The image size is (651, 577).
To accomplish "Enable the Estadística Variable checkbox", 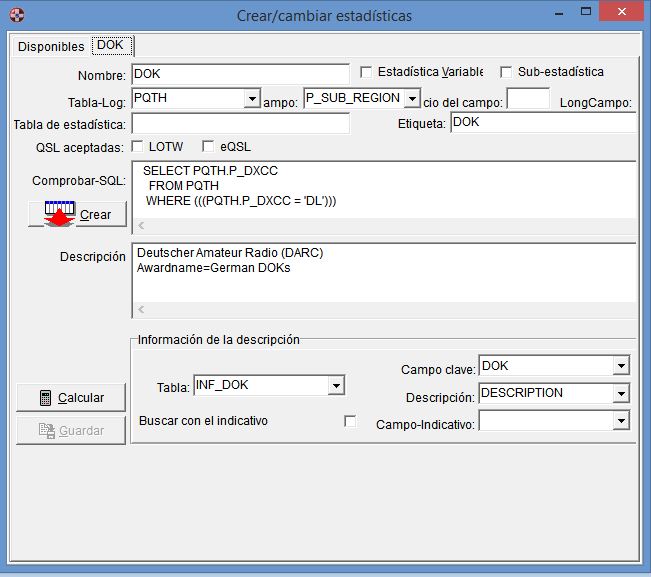I will point(366,72).
